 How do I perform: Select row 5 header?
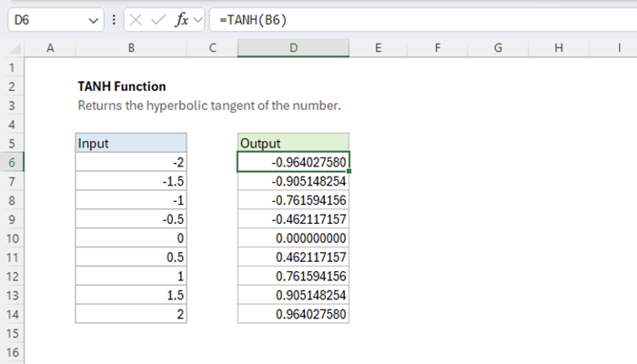12,144
